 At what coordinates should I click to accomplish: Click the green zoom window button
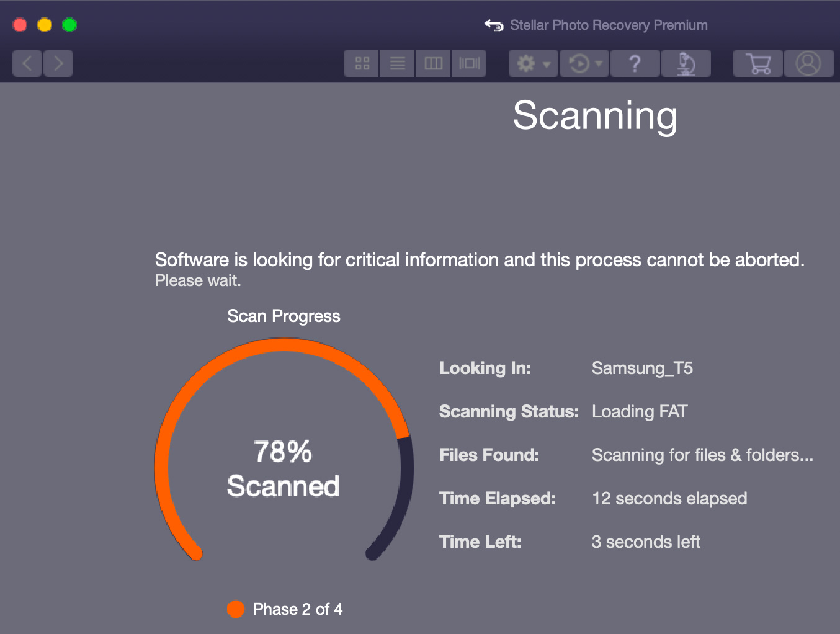69,25
